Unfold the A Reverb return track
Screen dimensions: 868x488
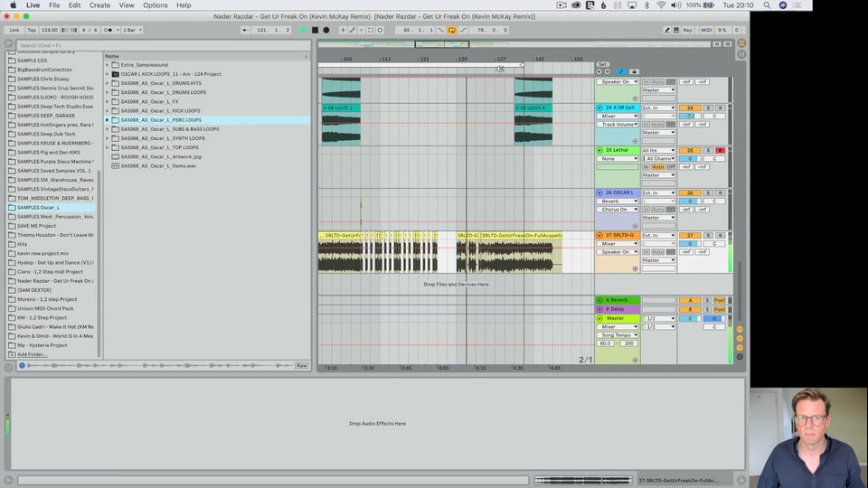(599, 300)
